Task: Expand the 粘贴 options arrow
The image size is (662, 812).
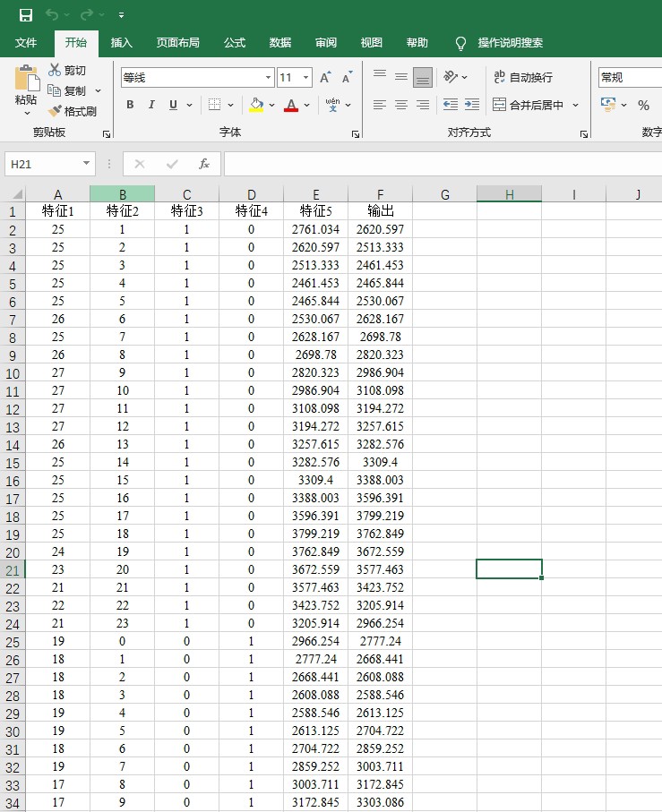Action: point(27,113)
